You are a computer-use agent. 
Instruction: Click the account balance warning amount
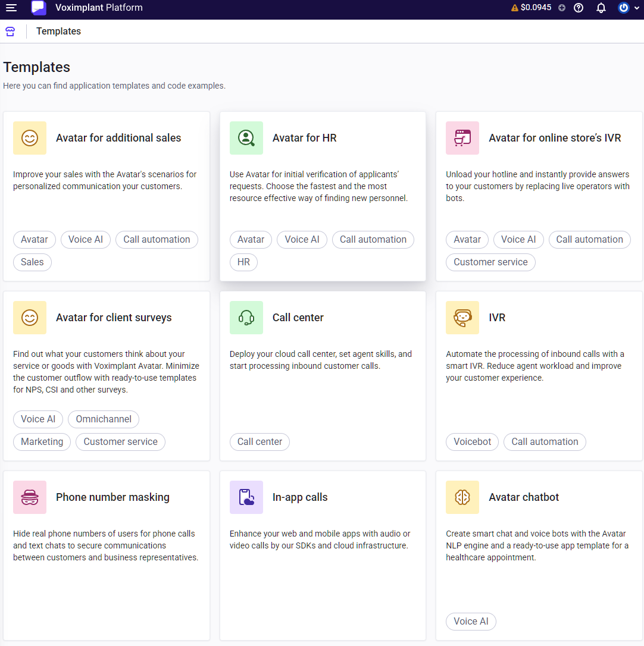coord(536,8)
